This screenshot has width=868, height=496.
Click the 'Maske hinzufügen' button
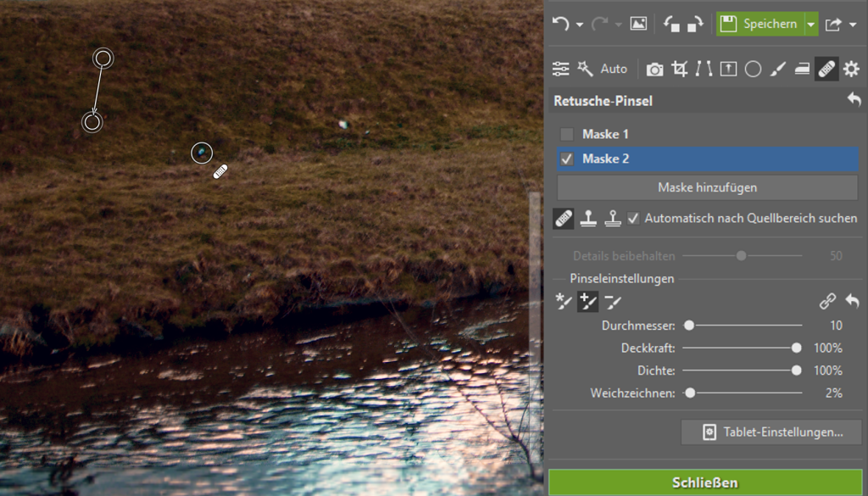coord(707,187)
